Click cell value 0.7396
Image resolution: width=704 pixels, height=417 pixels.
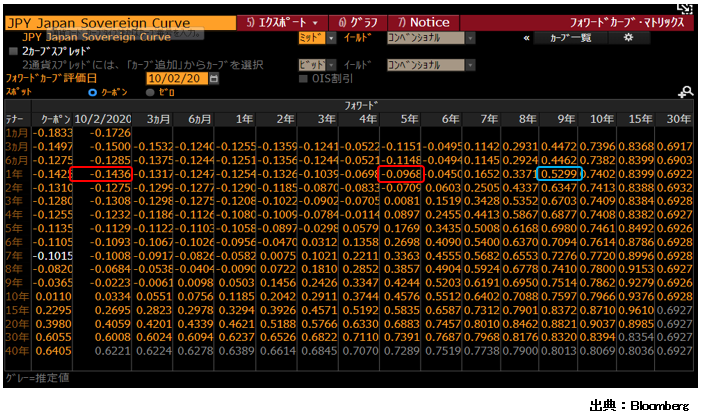[598, 146]
